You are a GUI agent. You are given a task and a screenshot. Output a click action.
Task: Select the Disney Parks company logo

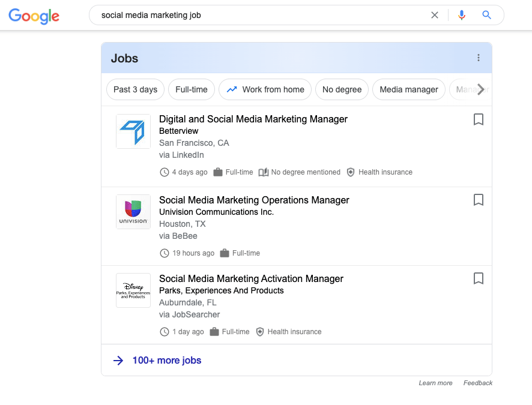pyautogui.click(x=133, y=290)
